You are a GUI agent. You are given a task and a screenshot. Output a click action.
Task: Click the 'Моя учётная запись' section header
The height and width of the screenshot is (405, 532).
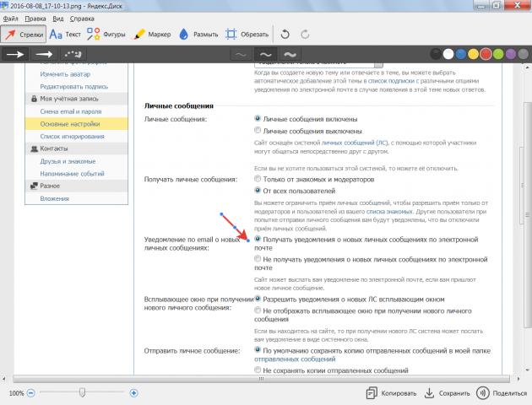click(x=77, y=99)
